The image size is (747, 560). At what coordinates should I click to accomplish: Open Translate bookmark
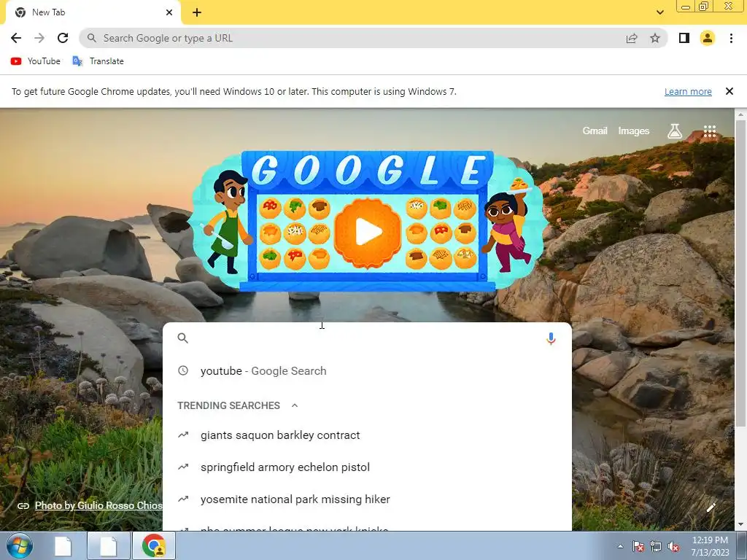(98, 61)
